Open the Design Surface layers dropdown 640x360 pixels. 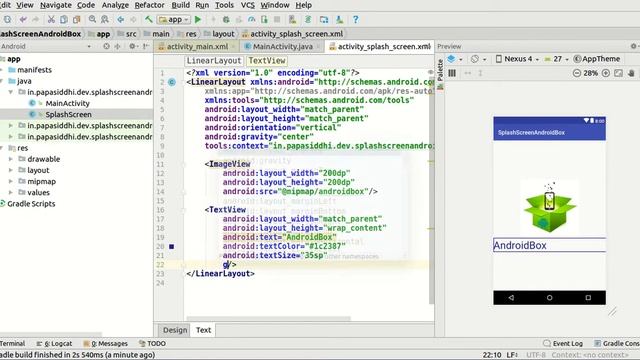[455, 59]
